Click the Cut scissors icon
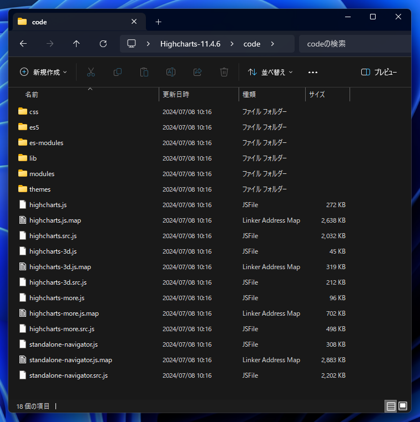 point(91,72)
